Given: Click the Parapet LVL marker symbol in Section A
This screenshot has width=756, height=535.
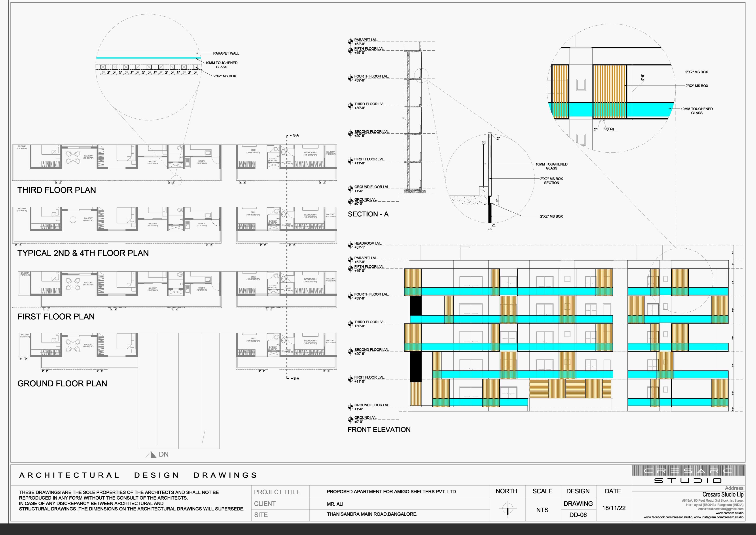Looking at the screenshot, I should (x=350, y=42).
